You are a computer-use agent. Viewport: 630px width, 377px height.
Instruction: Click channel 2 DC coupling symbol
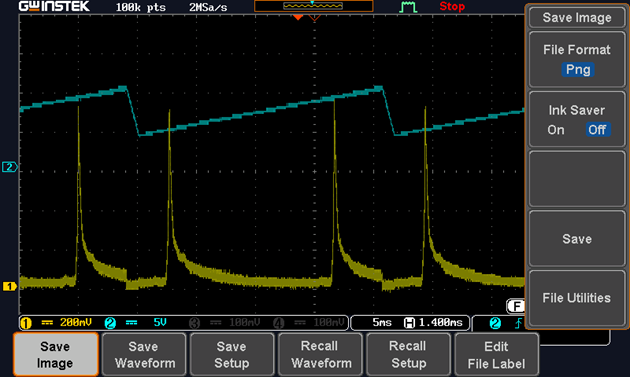(x=131, y=322)
